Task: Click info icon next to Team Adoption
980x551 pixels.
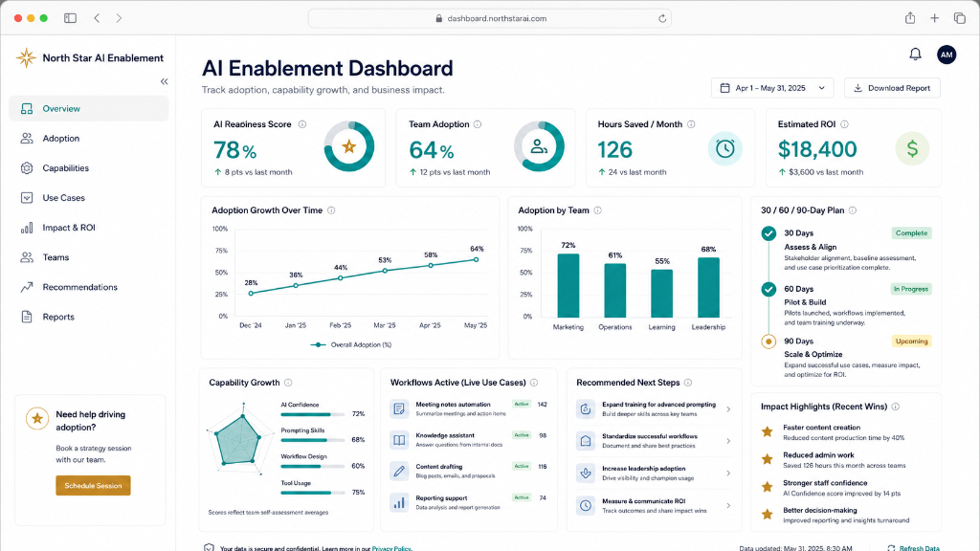Action: pyautogui.click(x=478, y=124)
